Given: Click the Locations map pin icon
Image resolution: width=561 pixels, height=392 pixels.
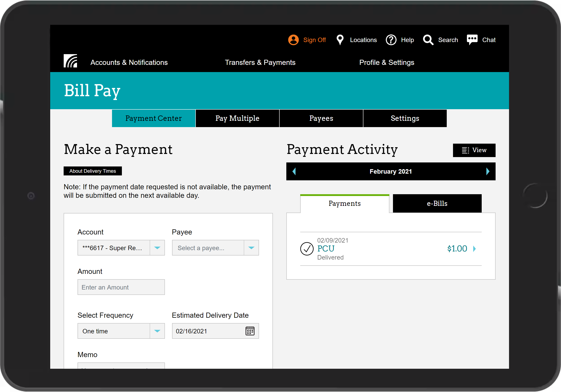Looking at the screenshot, I should (340, 40).
